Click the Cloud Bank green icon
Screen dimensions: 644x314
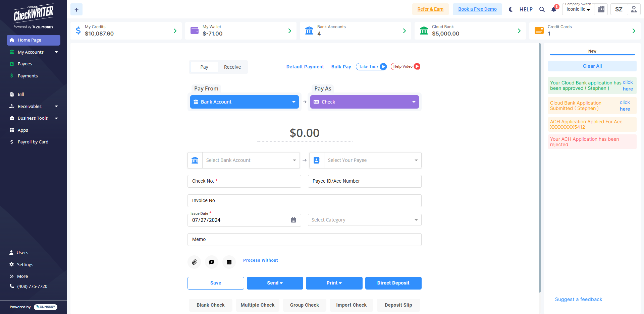(424, 31)
